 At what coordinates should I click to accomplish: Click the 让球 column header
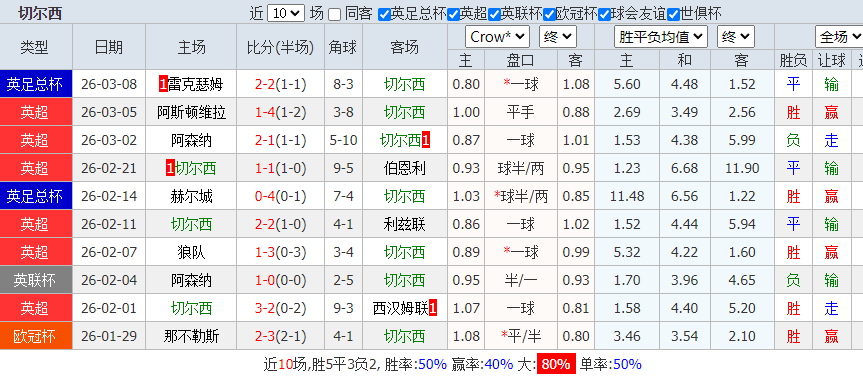(x=831, y=60)
